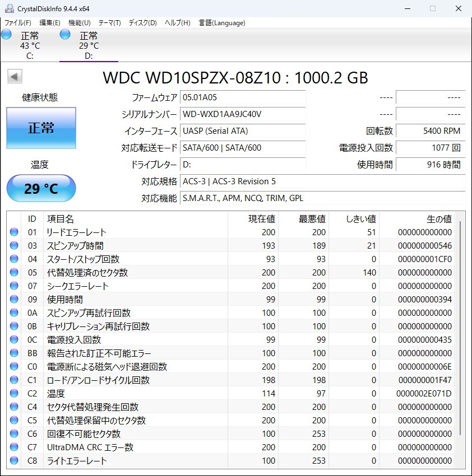Viewport: 472px width, 476px height.
Task: Click raw value 000000001CF0
Action: [x=424, y=259]
